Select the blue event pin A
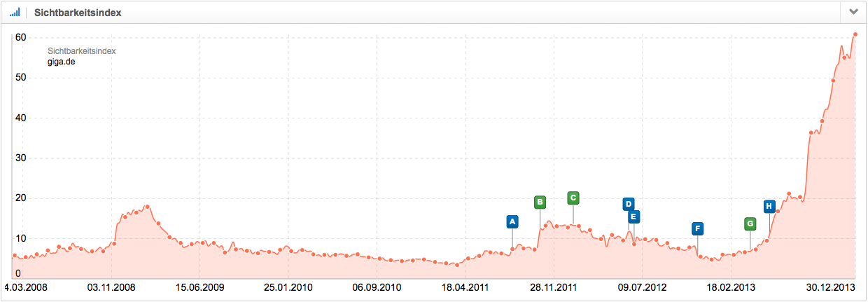Image resolution: width=868 pixels, height=302 pixels. pyautogui.click(x=512, y=222)
